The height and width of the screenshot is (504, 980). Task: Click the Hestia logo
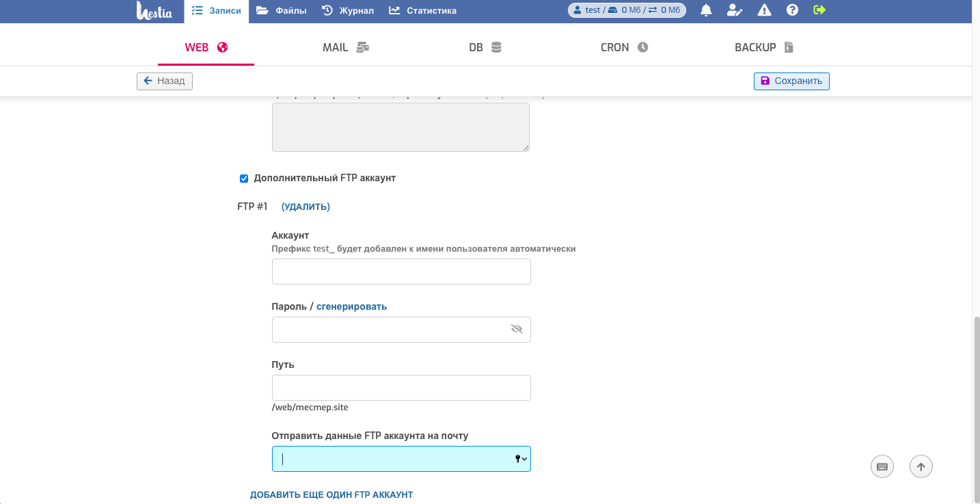154,11
